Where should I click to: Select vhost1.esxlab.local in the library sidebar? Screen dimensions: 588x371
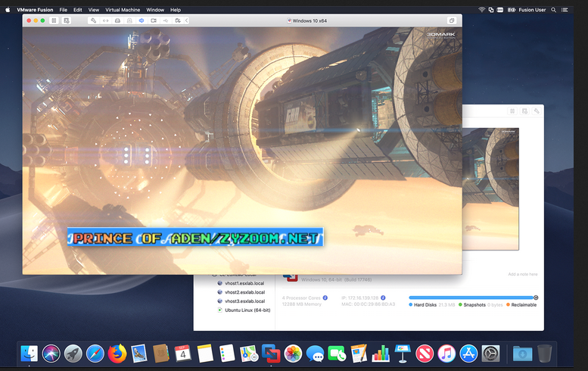(x=244, y=283)
